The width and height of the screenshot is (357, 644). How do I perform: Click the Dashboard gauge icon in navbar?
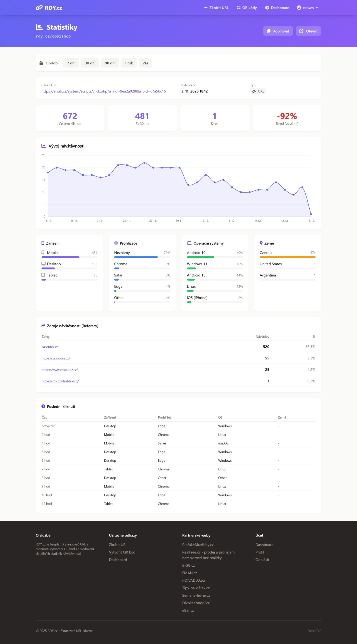click(267, 8)
